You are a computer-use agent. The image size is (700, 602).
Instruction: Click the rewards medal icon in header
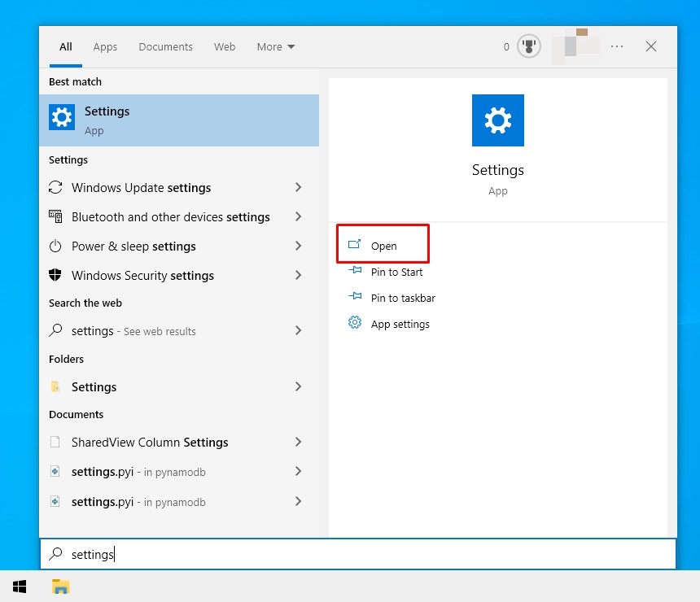[529, 46]
